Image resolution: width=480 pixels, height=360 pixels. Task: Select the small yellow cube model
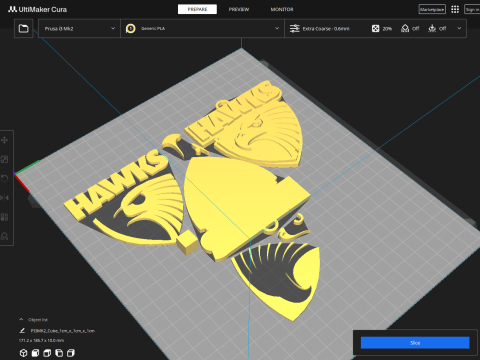(x=188, y=243)
